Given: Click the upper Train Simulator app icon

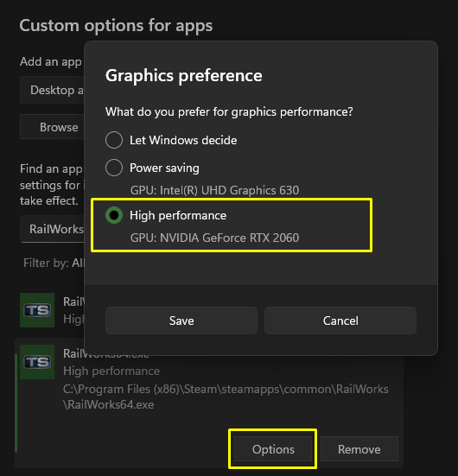Looking at the screenshot, I should click(37, 310).
